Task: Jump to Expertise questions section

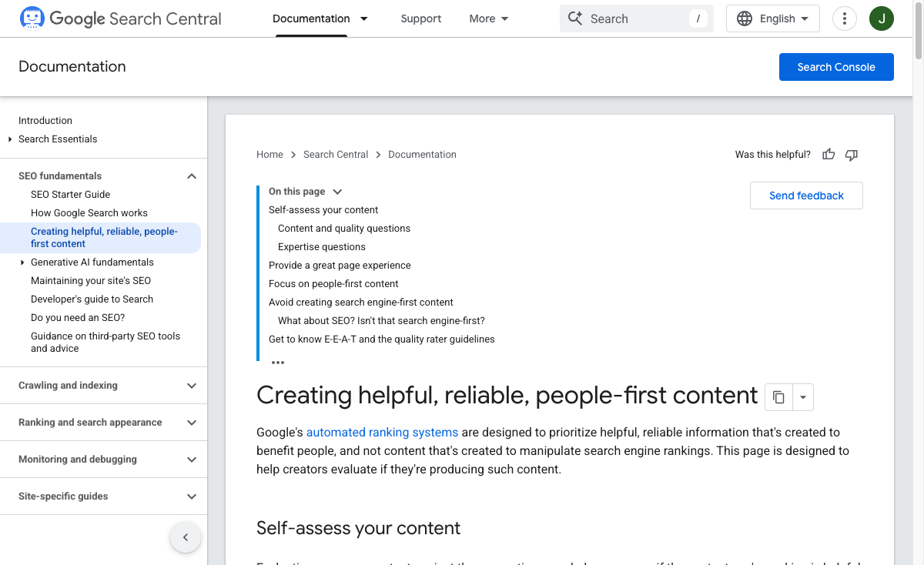Action: point(322,247)
